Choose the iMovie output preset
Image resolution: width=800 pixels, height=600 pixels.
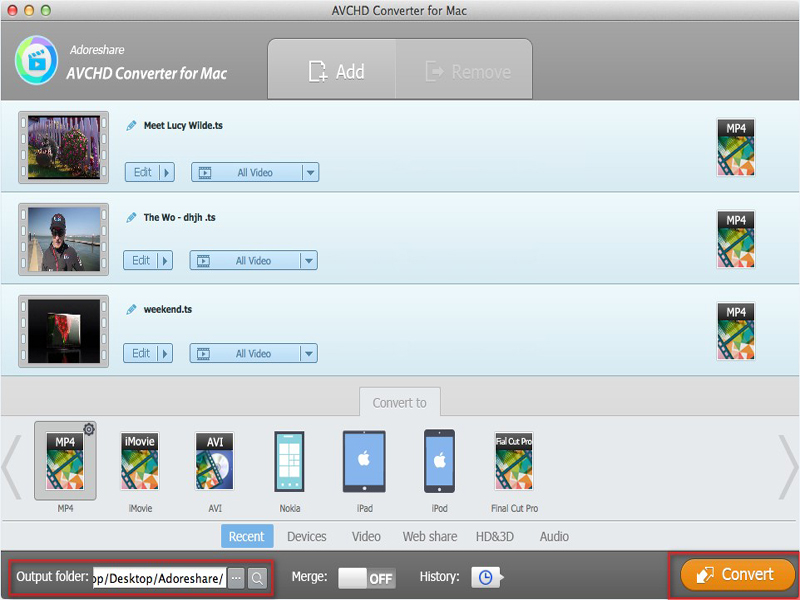click(x=140, y=461)
